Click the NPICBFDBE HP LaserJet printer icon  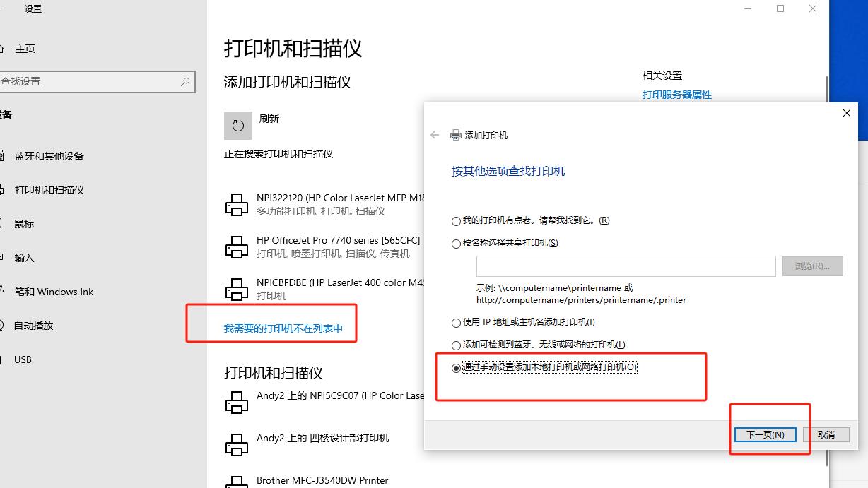click(237, 288)
